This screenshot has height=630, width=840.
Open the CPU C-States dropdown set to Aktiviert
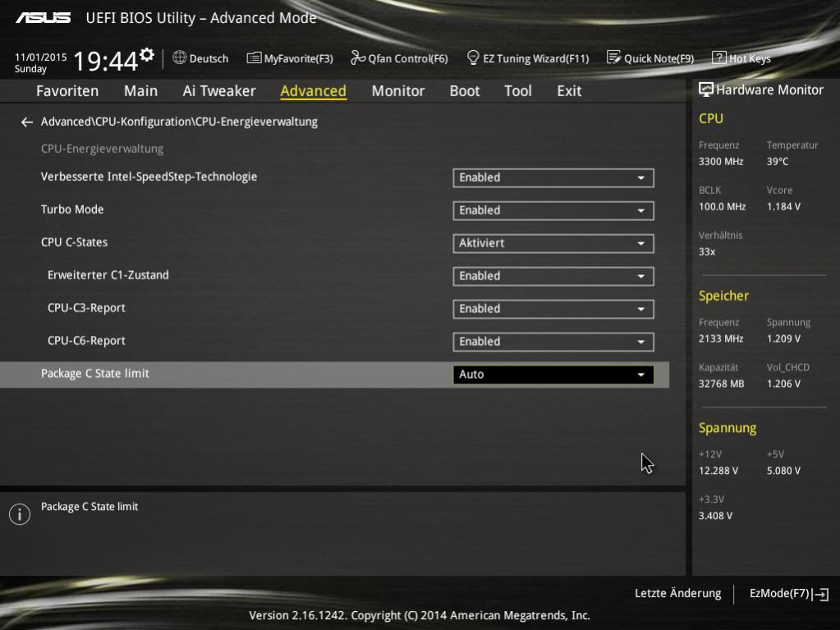[x=553, y=243]
